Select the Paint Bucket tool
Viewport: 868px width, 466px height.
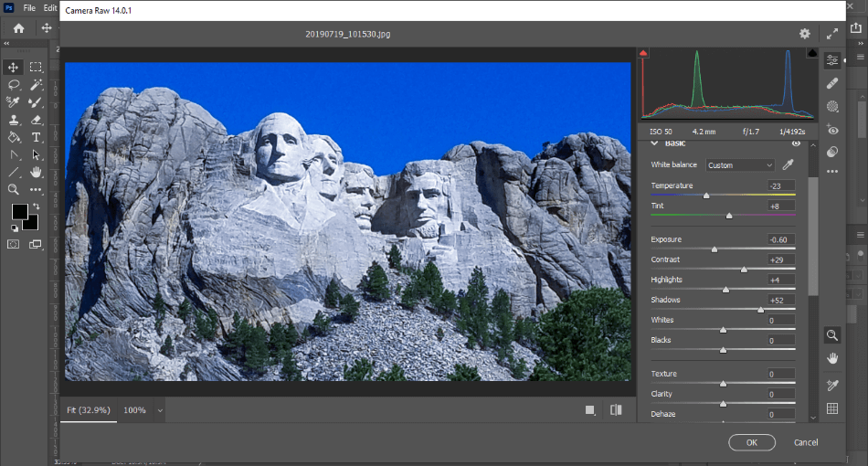click(14, 137)
